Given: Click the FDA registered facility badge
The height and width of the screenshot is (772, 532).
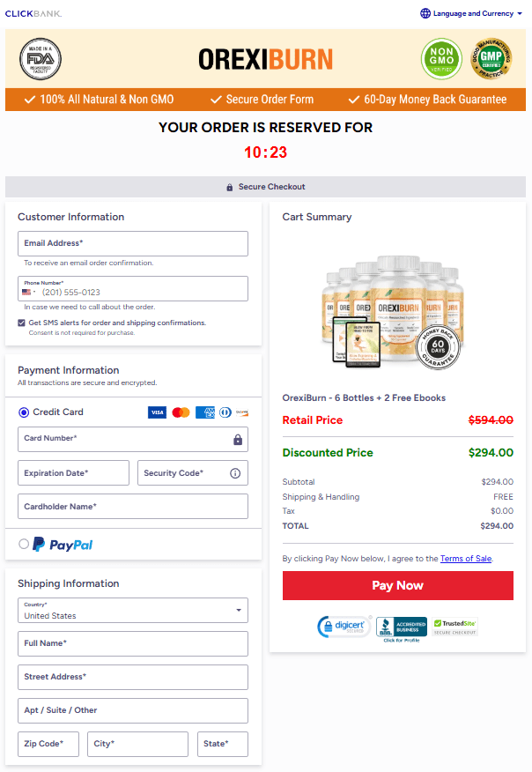Looking at the screenshot, I should click(x=41, y=58).
